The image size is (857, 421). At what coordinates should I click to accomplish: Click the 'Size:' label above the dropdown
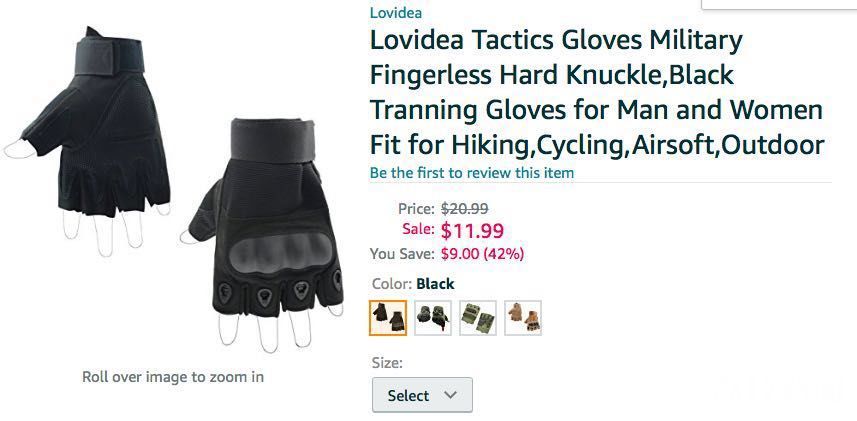[387, 363]
